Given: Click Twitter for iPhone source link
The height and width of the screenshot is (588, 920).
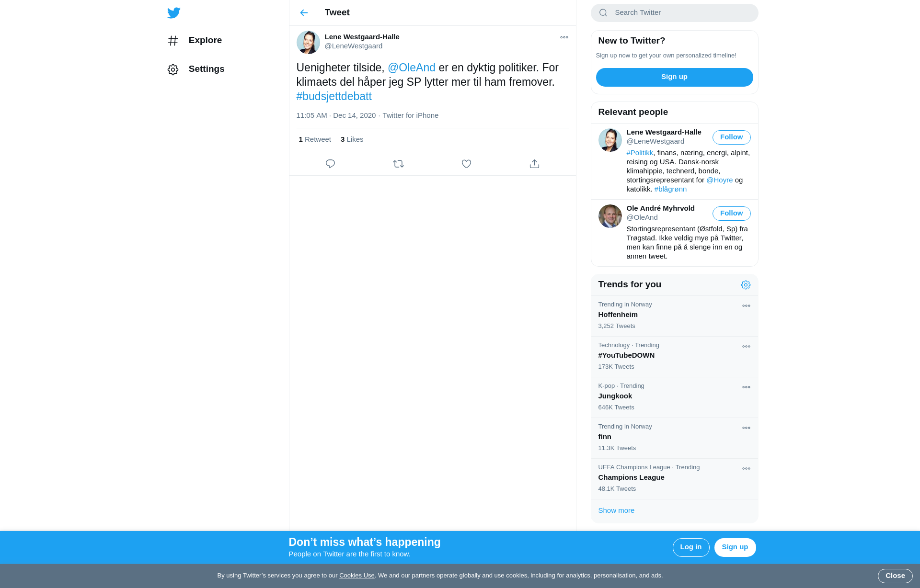Looking at the screenshot, I should pyautogui.click(x=410, y=115).
